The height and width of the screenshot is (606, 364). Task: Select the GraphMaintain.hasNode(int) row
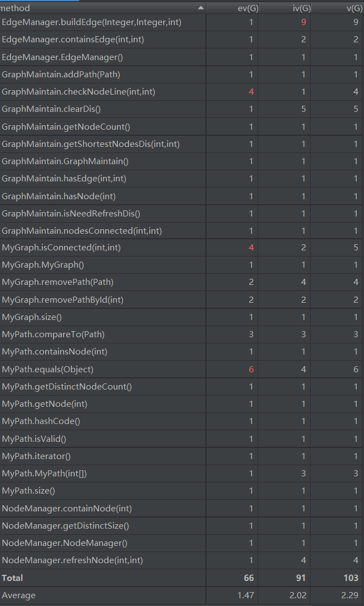tap(182, 196)
